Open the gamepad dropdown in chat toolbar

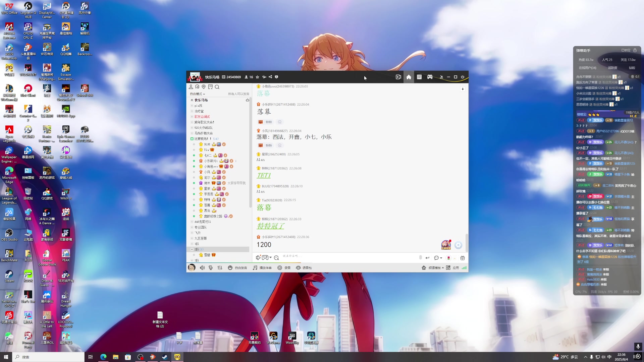267,258
